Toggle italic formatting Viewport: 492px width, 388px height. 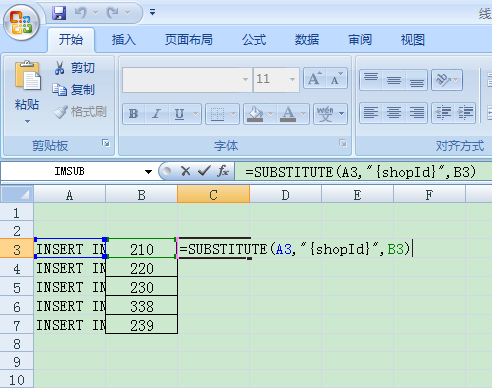coord(156,114)
